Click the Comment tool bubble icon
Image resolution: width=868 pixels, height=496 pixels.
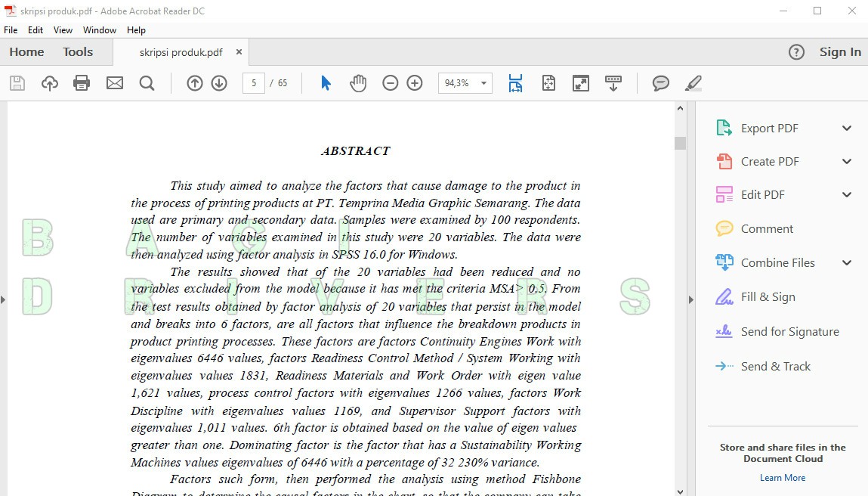click(724, 228)
